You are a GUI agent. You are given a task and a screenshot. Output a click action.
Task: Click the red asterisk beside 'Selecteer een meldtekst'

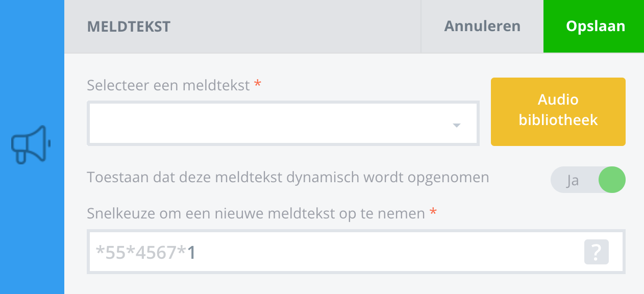click(257, 84)
